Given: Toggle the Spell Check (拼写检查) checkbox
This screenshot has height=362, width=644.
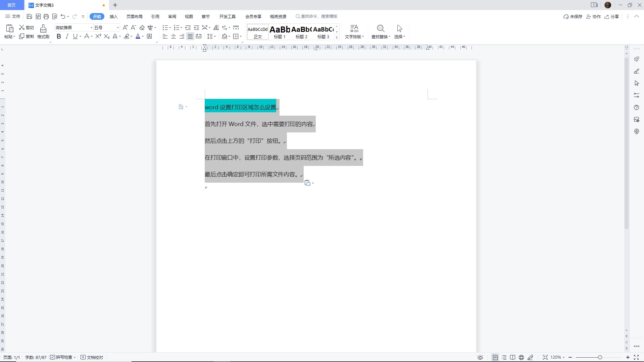Looking at the screenshot, I should 53,357.
